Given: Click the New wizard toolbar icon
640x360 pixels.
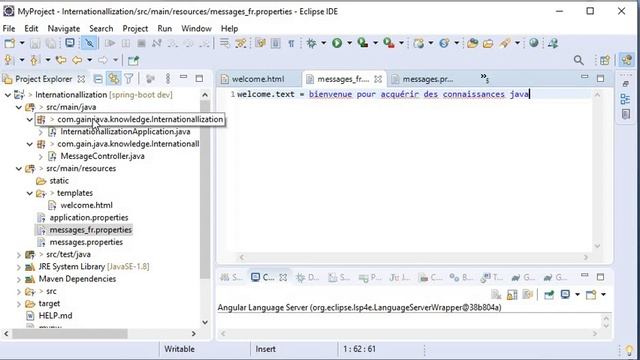Looking at the screenshot, I should (x=9, y=43).
